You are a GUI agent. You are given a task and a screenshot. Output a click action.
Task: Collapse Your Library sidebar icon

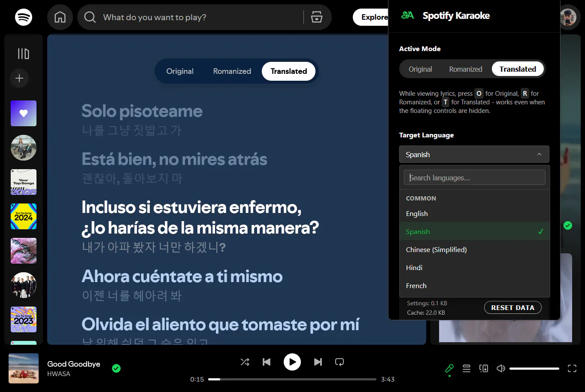[x=24, y=54]
